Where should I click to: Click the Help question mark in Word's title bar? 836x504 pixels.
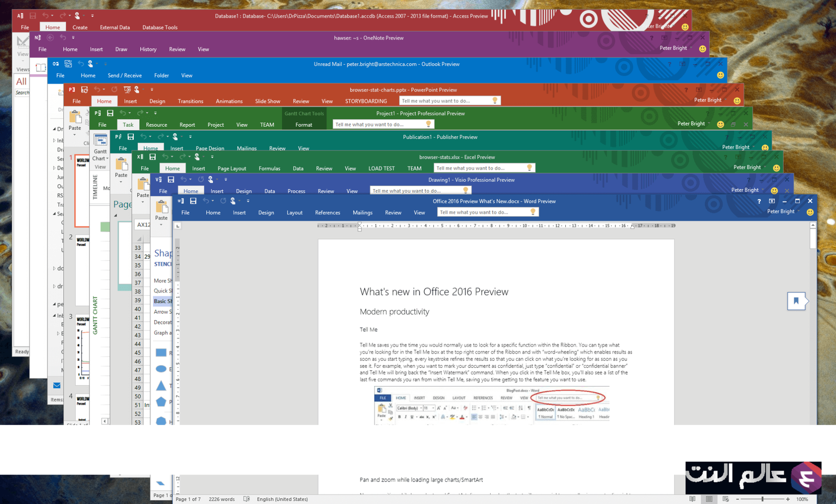coord(759,201)
